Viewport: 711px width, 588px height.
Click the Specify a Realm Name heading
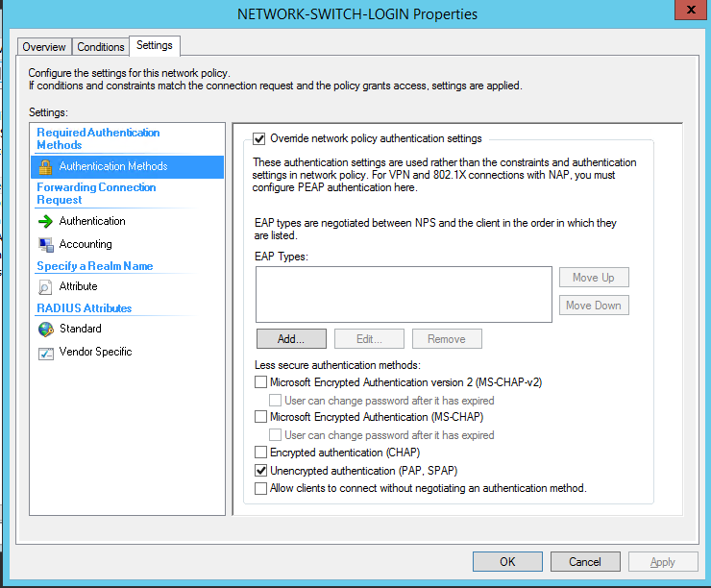[95, 266]
